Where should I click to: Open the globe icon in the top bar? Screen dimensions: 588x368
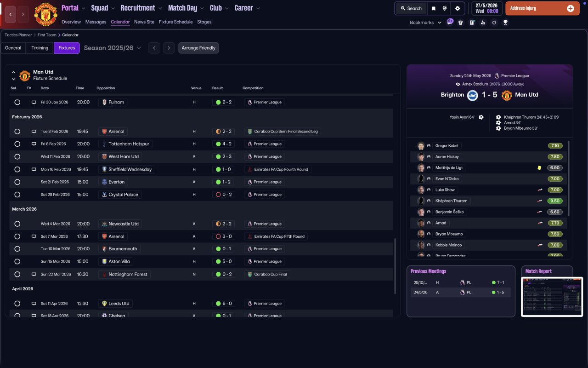[445, 8]
